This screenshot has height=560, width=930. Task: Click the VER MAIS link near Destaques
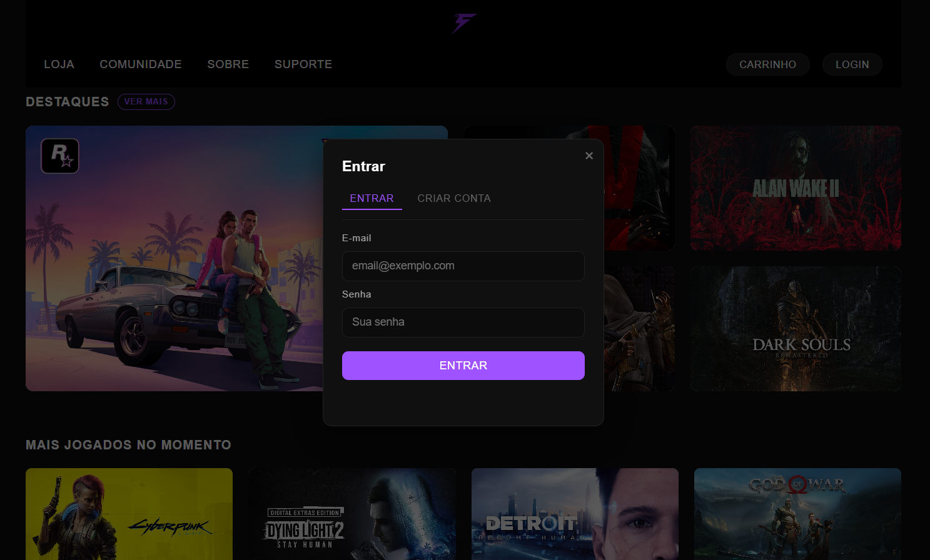146,102
